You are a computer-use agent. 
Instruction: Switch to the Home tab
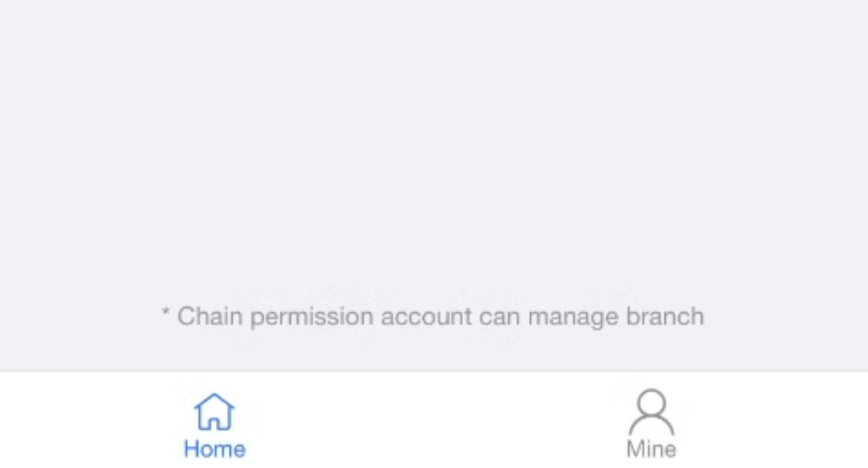[215, 425]
